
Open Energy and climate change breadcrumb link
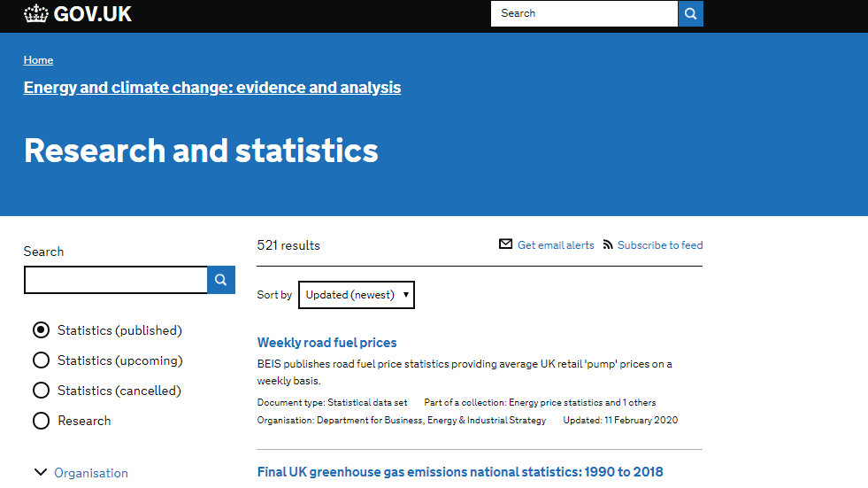(x=212, y=88)
